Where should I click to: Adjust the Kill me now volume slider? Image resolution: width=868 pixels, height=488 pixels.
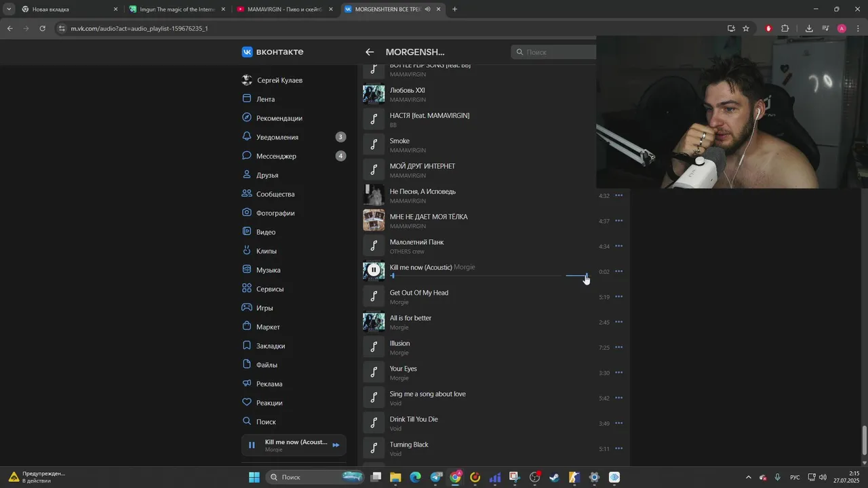(x=577, y=276)
